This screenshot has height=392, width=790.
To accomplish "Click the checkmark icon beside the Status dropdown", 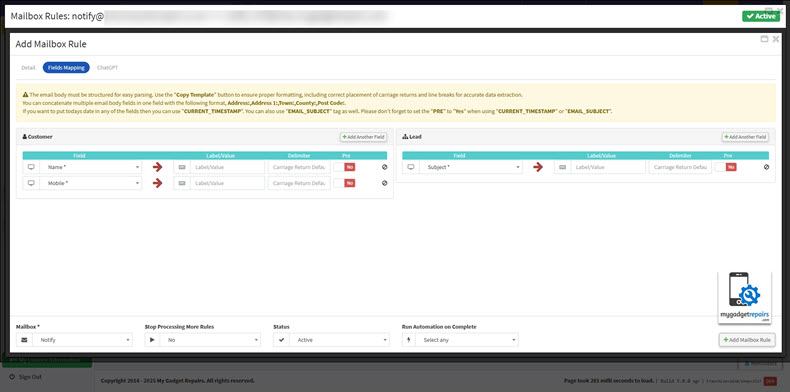I will click(282, 340).
